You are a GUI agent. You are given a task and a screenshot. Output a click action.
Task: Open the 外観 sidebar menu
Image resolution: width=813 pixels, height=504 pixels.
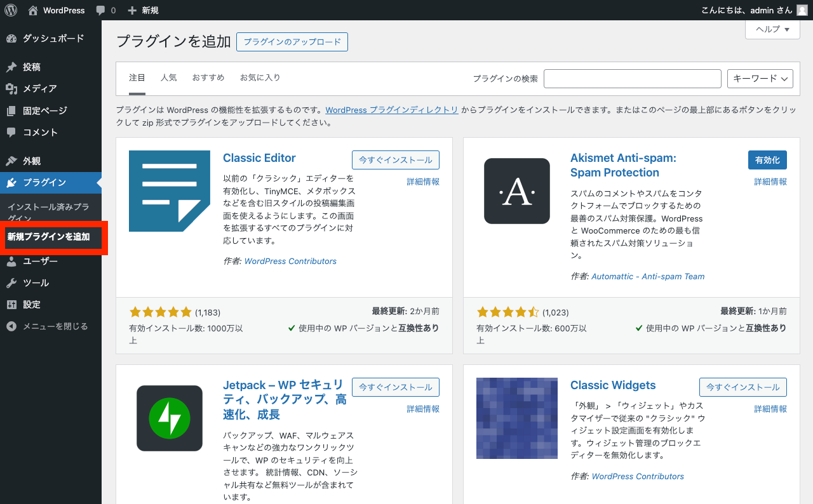(x=51, y=161)
